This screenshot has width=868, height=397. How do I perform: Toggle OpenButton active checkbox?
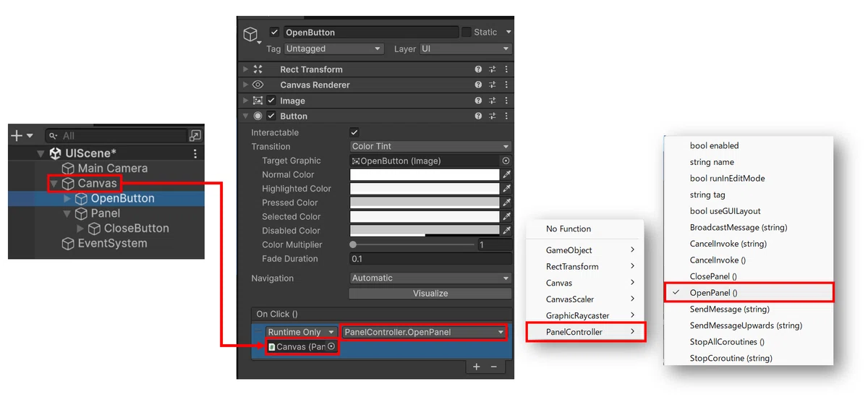pyautogui.click(x=274, y=33)
